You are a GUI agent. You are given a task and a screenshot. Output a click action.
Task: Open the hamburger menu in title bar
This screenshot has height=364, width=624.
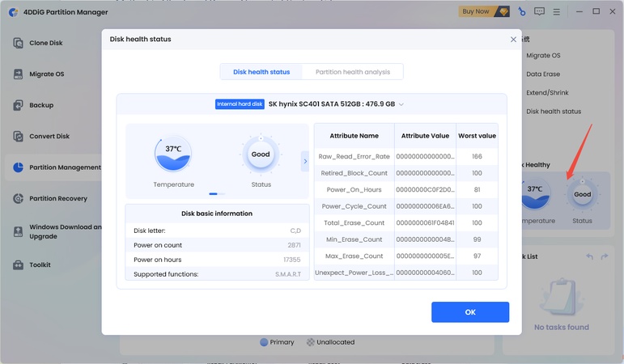tap(558, 11)
